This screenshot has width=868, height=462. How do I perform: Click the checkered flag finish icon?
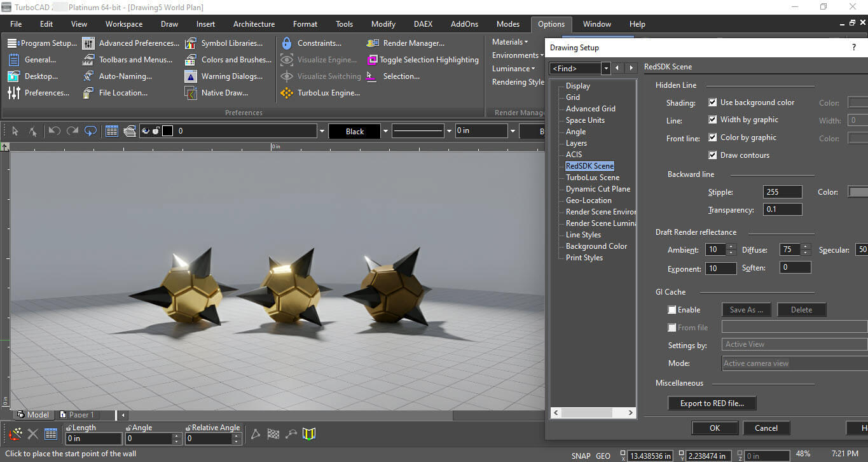(273, 435)
